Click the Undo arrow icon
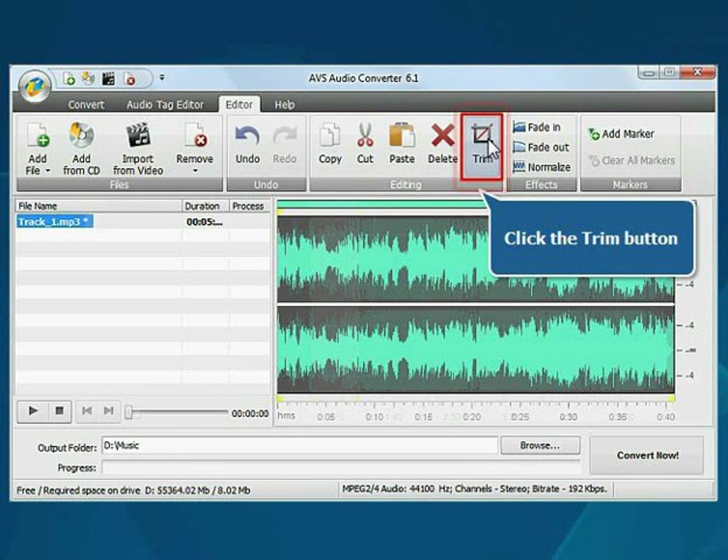Viewport: 728px width, 560px height. [247, 136]
